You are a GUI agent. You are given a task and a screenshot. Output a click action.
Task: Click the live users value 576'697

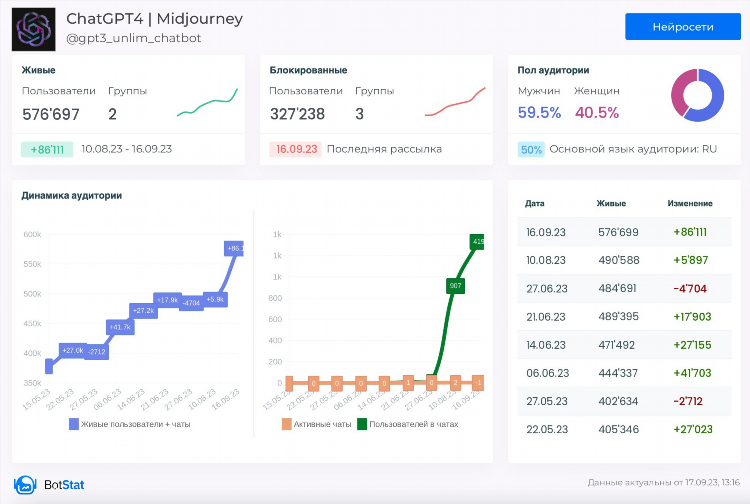pyautogui.click(x=51, y=114)
